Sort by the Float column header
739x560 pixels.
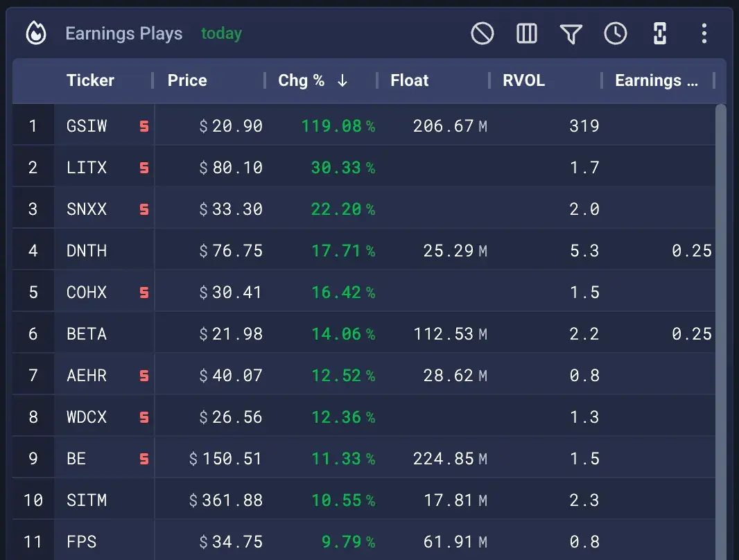(x=410, y=80)
